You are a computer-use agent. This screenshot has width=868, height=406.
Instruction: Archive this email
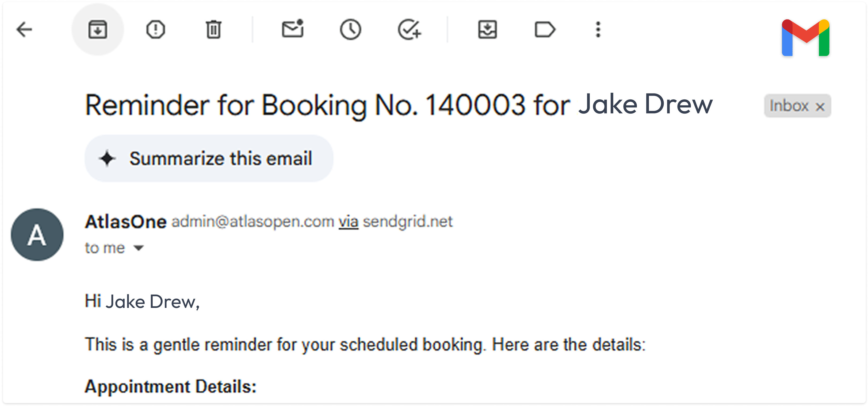pyautogui.click(x=98, y=30)
